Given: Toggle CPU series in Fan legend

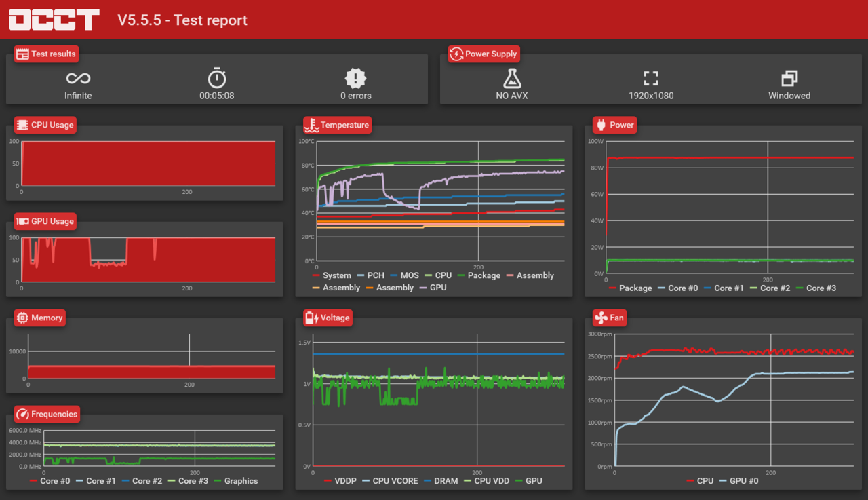Looking at the screenshot, I should point(700,480).
